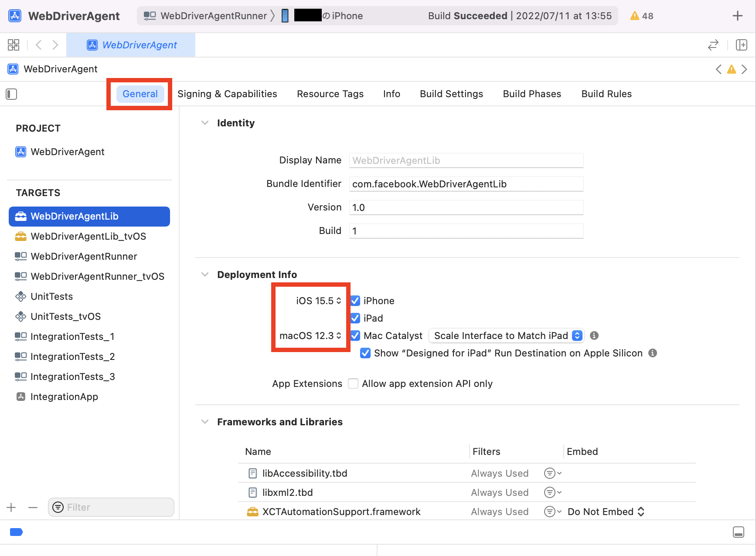Screen dimensions: 756x556
Task: Switch to Signing & Capabilities tab
Action: pyautogui.click(x=227, y=94)
